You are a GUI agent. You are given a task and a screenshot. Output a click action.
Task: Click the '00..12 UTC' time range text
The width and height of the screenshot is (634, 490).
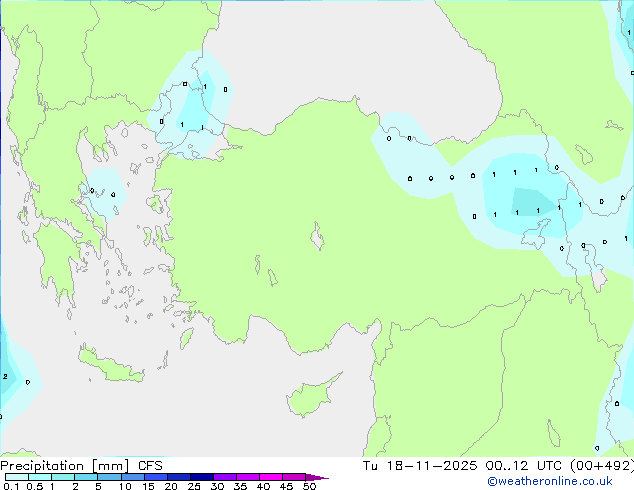tap(524, 466)
